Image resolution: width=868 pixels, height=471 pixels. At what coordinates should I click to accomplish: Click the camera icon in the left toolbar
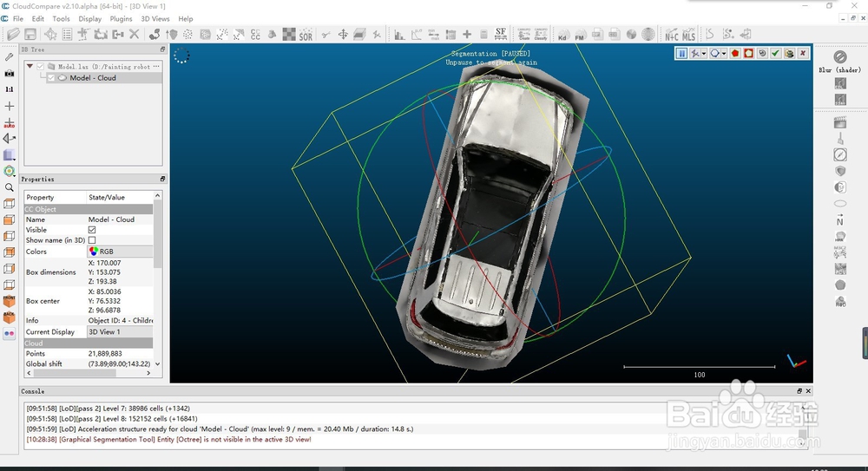10,73
